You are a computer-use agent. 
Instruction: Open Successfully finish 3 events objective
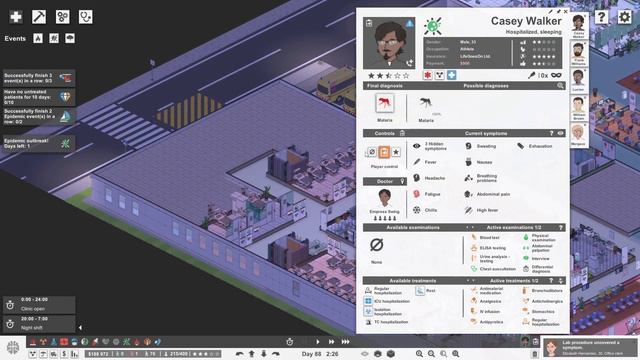pos(39,78)
